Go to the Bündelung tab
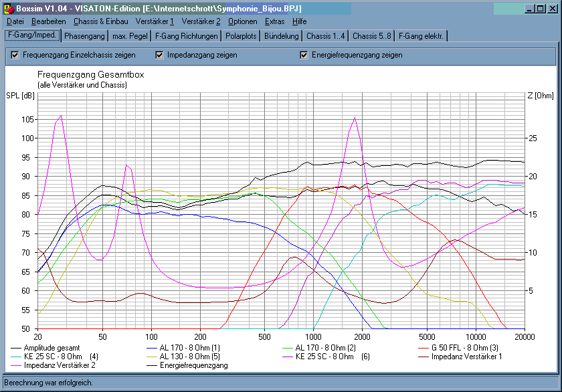 tap(282, 36)
